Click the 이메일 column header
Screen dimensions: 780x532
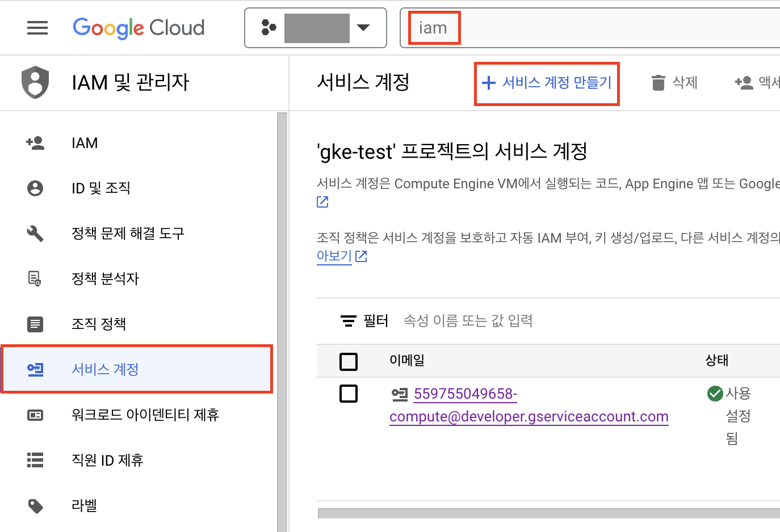click(x=407, y=360)
